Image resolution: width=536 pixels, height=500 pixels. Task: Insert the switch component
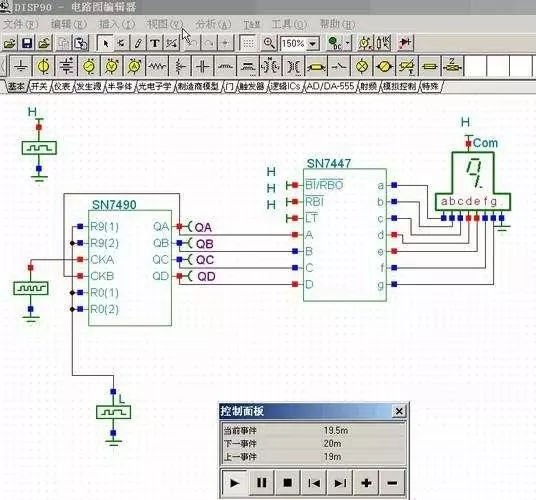click(339, 66)
